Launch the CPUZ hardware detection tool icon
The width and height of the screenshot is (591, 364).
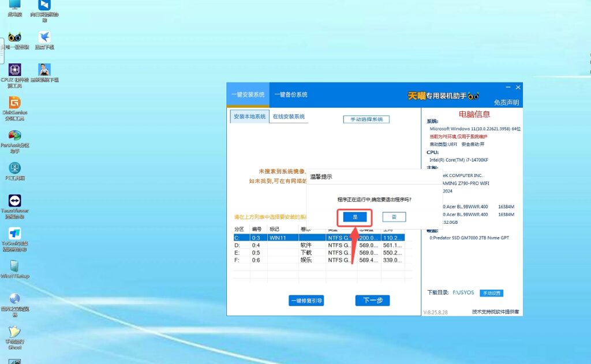point(15,71)
